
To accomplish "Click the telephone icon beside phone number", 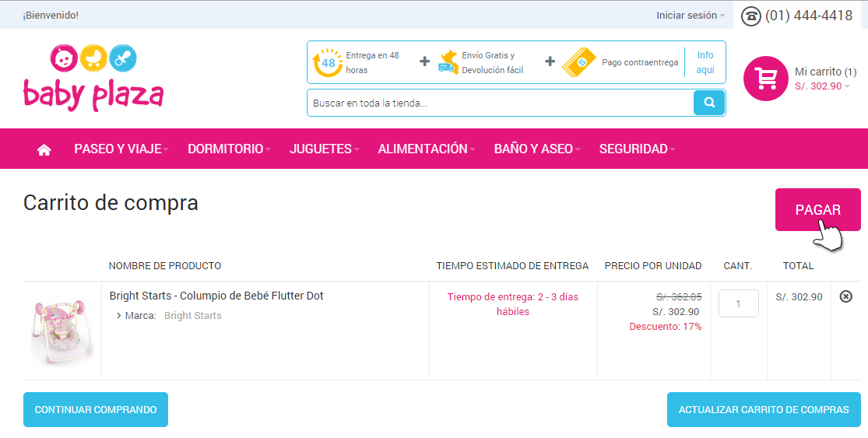I will (x=751, y=16).
